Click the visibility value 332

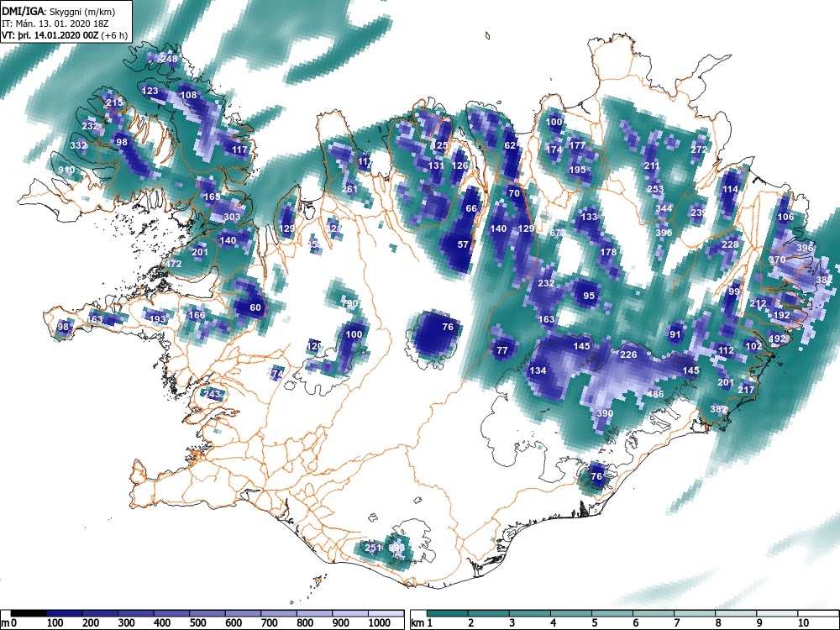[78, 145]
